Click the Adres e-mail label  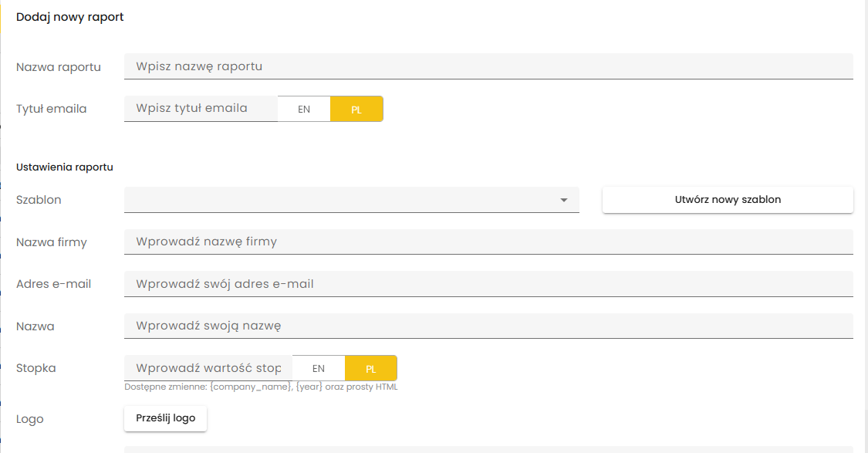(x=54, y=284)
